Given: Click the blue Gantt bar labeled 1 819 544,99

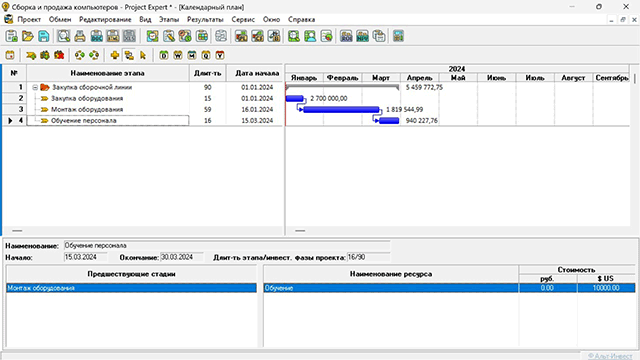Looking at the screenshot, I should [x=341, y=109].
